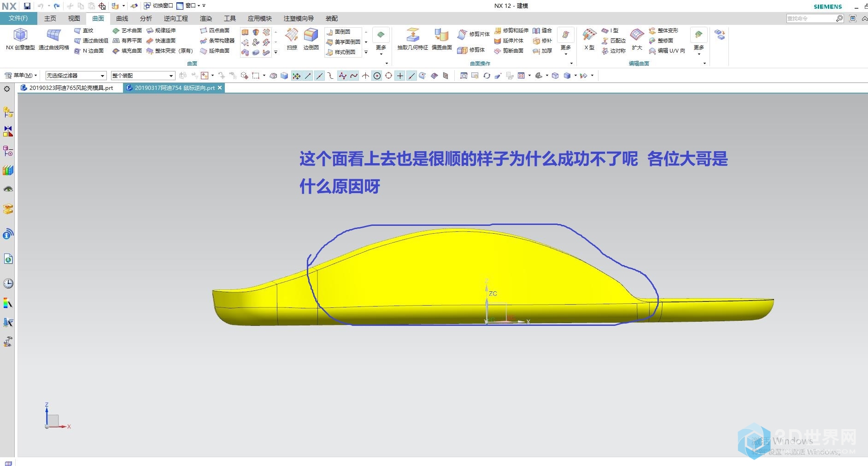The width and height of the screenshot is (868, 466).
Task: Toggle the Quadrant Point snap option
Action: click(x=388, y=76)
